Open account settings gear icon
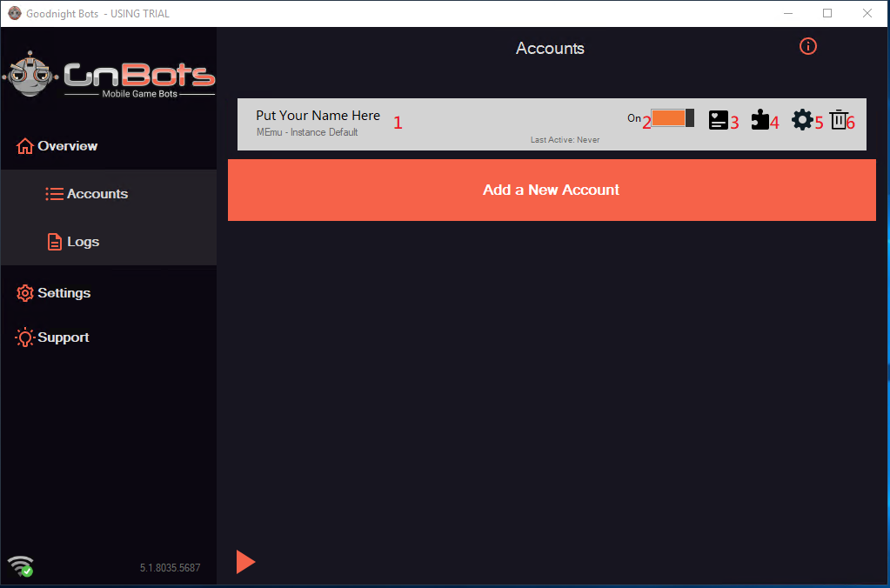The height and width of the screenshot is (588, 890). pyautogui.click(x=802, y=120)
